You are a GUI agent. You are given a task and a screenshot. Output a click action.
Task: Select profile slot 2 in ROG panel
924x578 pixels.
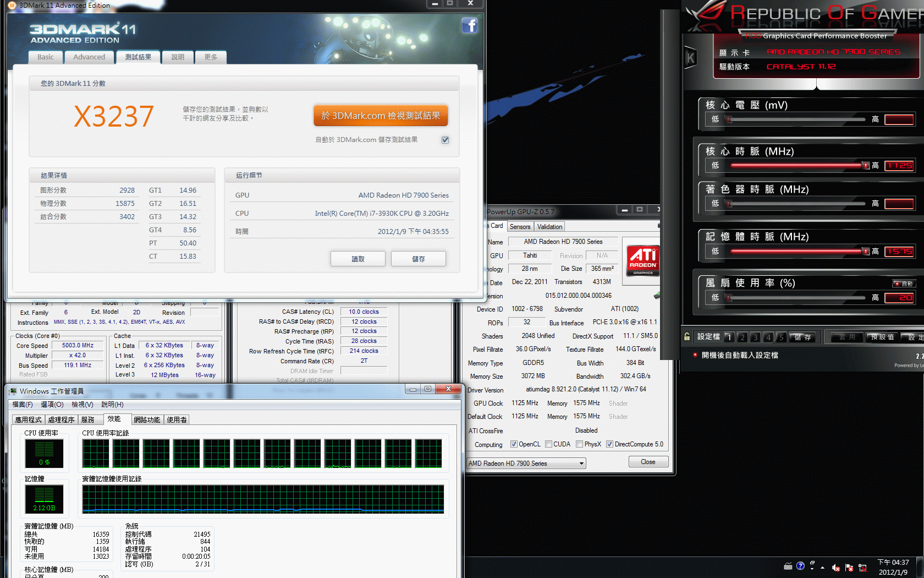[742, 337]
